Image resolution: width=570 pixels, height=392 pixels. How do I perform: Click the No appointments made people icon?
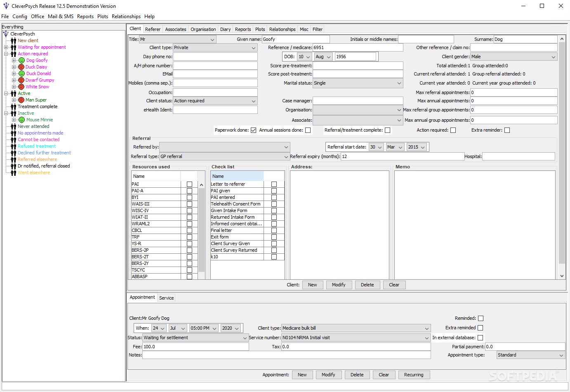(x=14, y=133)
